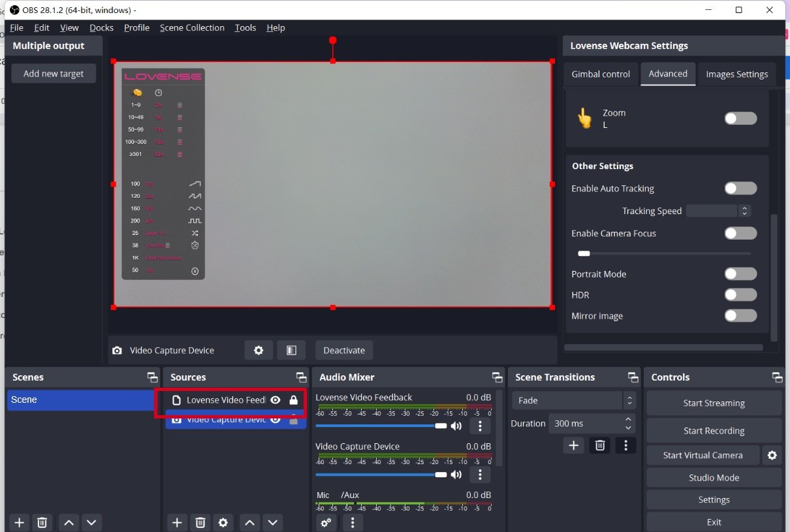Open the Audio Mixer menu at the bottom
790x532 pixels.
point(353,522)
